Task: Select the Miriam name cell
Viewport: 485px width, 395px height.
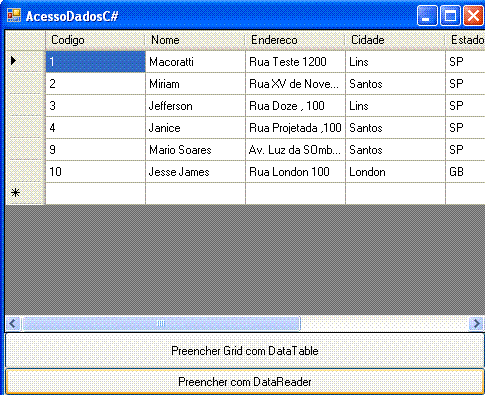Action: coord(195,83)
